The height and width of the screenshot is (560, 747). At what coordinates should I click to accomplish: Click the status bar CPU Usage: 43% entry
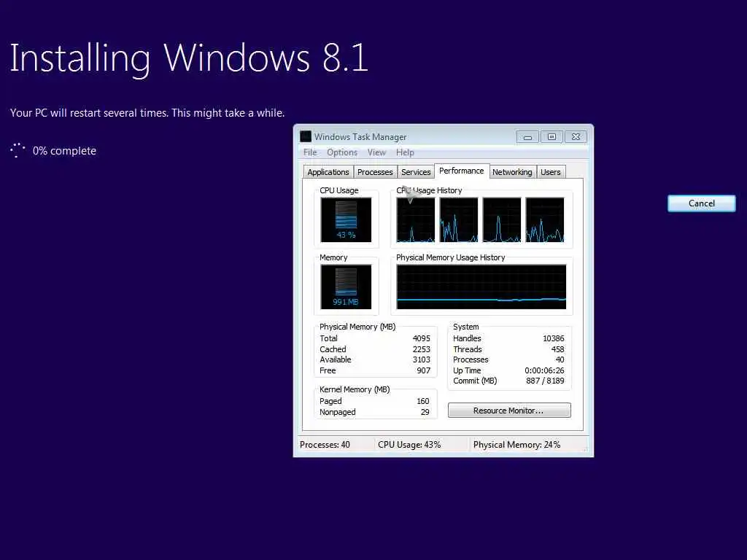click(x=409, y=445)
